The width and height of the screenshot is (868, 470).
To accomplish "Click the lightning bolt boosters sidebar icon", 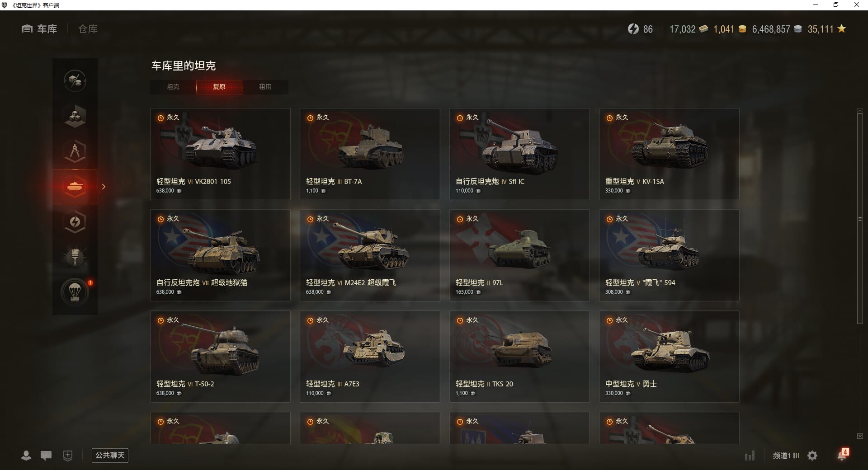I will click(75, 222).
